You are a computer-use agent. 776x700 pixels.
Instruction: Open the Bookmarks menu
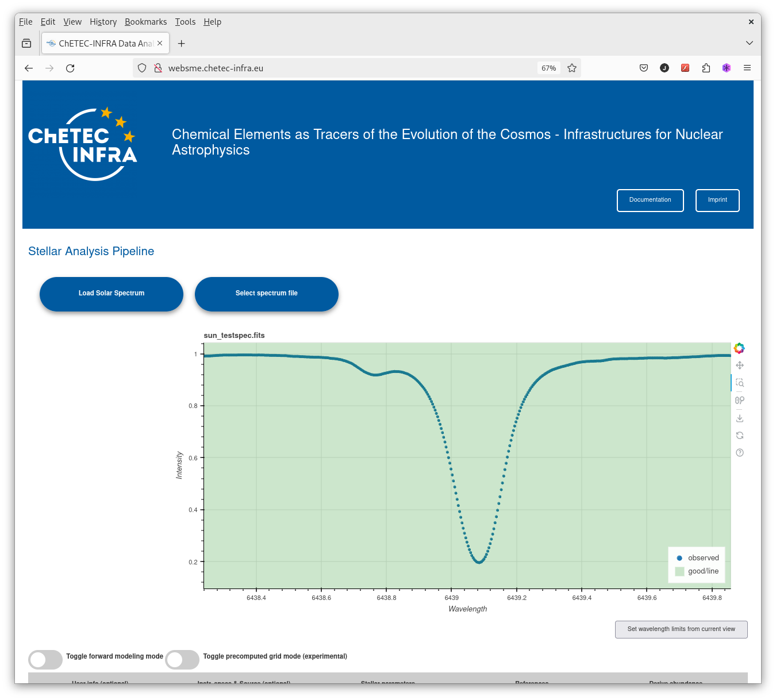coord(145,22)
